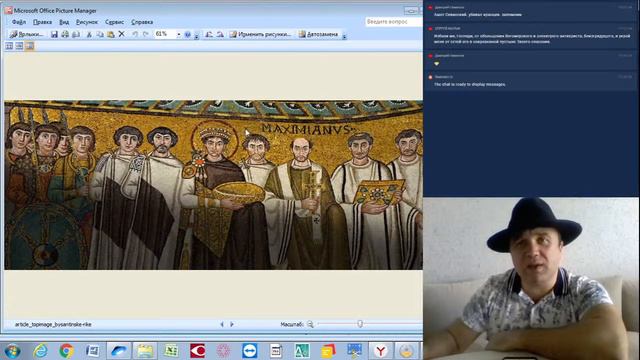Click the Rotate Left icon
The width and height of the screenshot is (640, 360).
(209, 34)
